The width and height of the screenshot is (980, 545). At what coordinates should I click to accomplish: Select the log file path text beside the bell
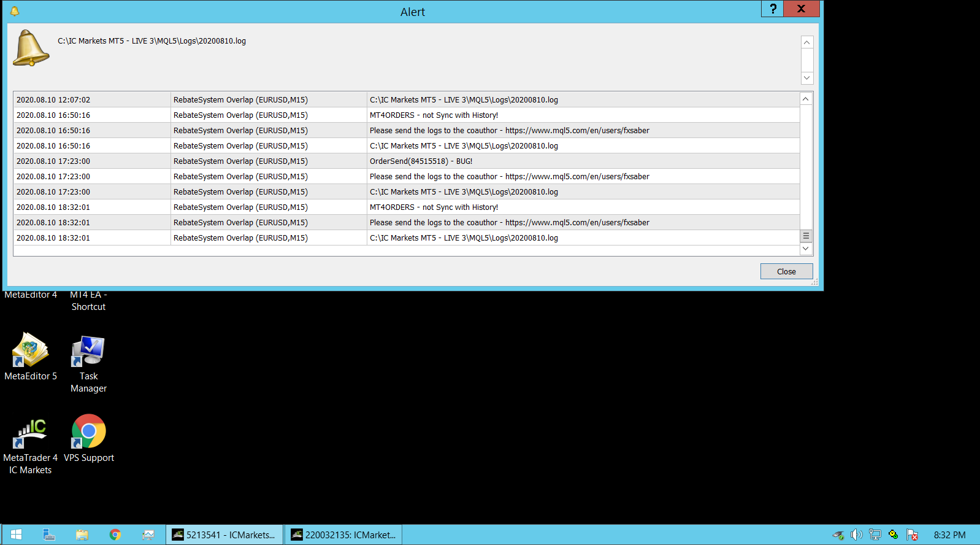pyautogui.click(x=151, y=41)
